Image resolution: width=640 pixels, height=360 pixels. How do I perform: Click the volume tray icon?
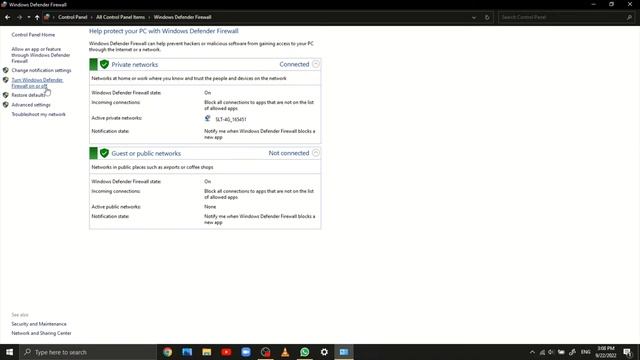tap(551, 352)
